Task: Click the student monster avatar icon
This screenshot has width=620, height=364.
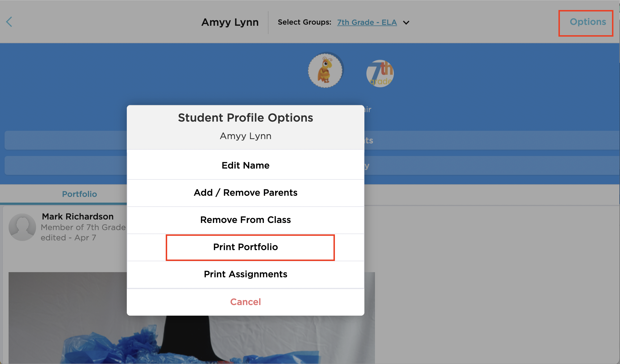Action: 325,70
